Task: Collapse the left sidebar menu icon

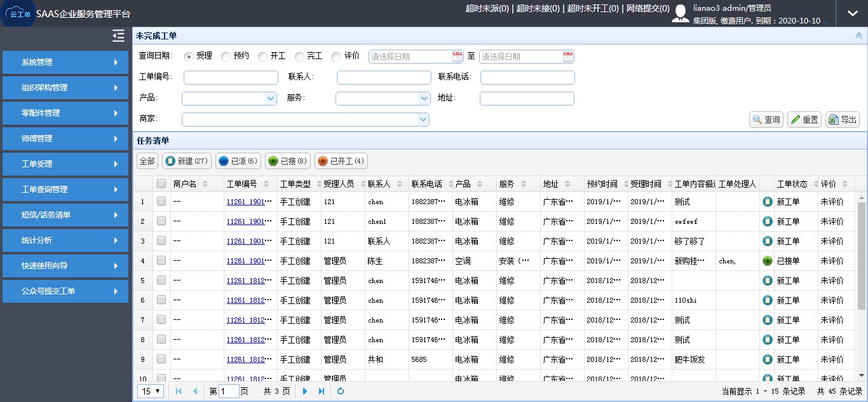Action: (118, 36)
